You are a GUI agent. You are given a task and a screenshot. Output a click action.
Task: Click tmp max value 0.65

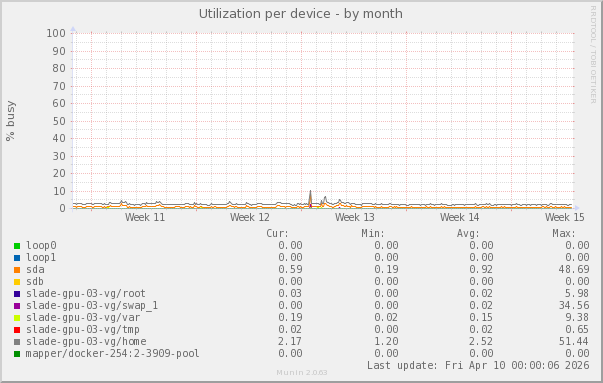click(x=577, y=329)
